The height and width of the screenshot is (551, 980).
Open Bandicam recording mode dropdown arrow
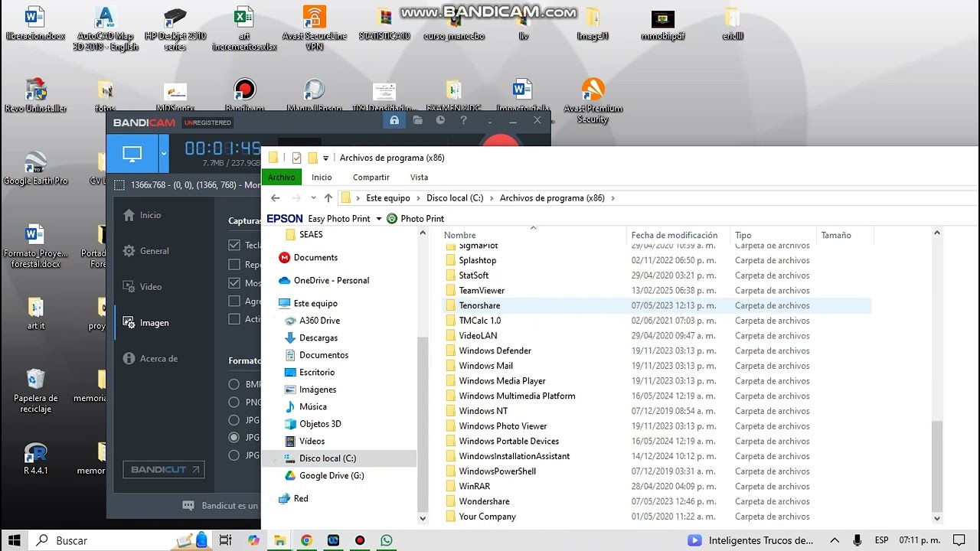click(163, 154)
